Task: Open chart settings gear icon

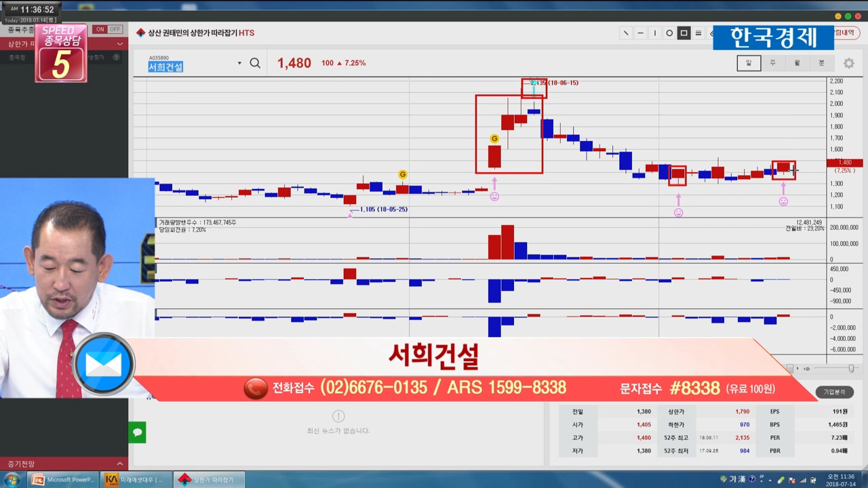Action: (x=848, y=63)
